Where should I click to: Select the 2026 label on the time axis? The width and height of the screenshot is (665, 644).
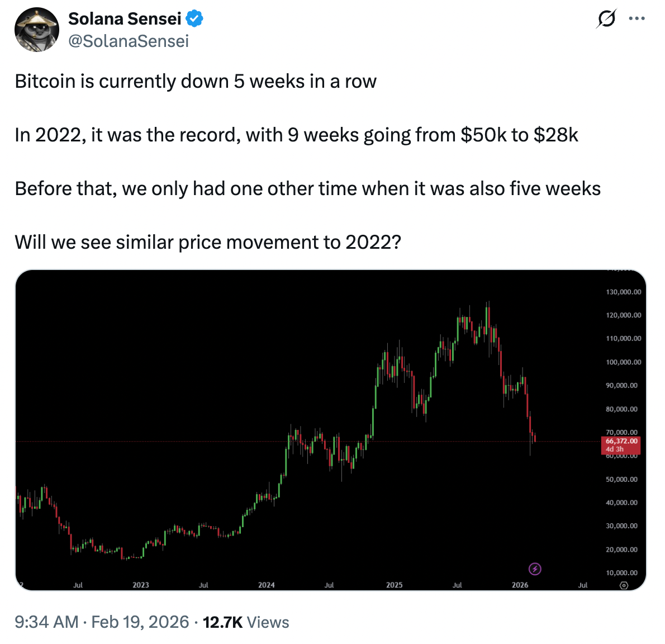coord(521,585)
